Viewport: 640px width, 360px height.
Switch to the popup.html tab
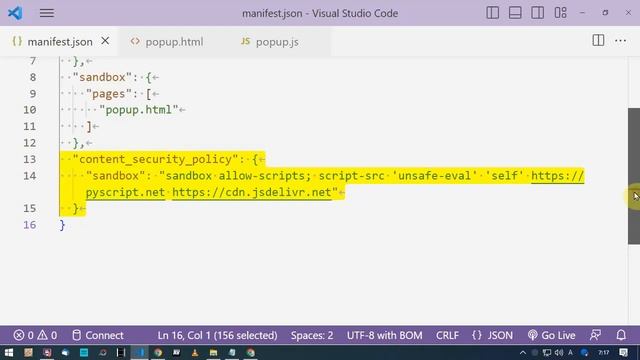coord(174,42)
